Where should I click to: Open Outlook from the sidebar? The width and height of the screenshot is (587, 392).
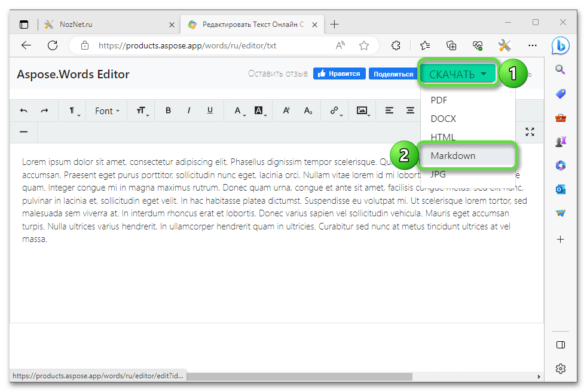[561, 189]
